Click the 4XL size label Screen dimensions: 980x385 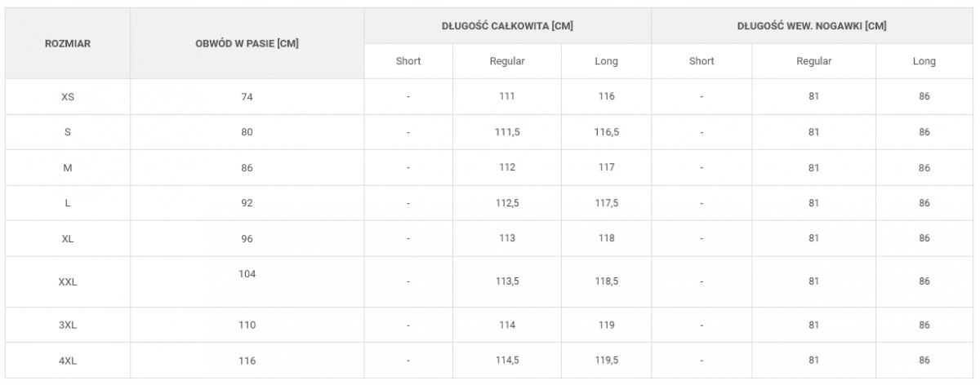coord(67,361)
